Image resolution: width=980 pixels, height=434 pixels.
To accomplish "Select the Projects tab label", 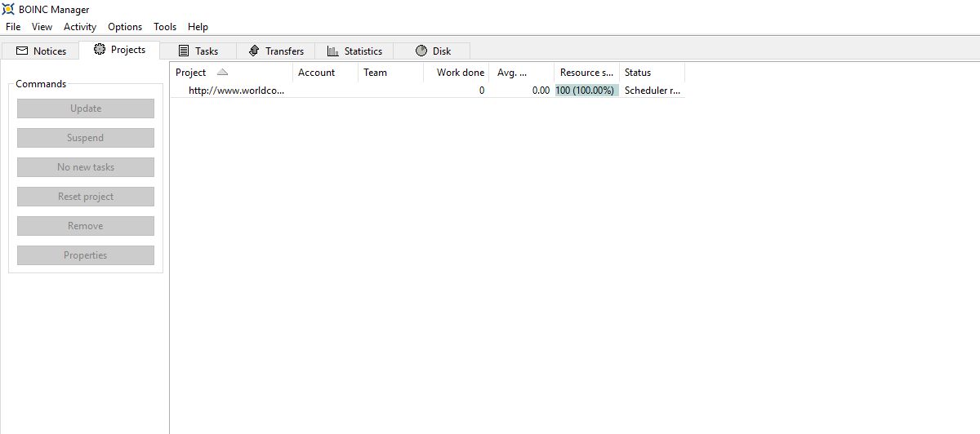I will [128, 50].
